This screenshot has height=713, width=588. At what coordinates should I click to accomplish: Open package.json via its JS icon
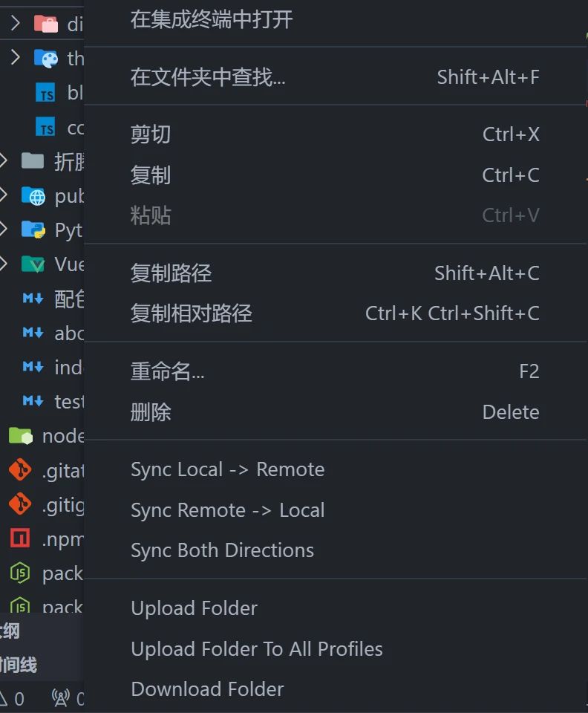(x=19, y=573)
